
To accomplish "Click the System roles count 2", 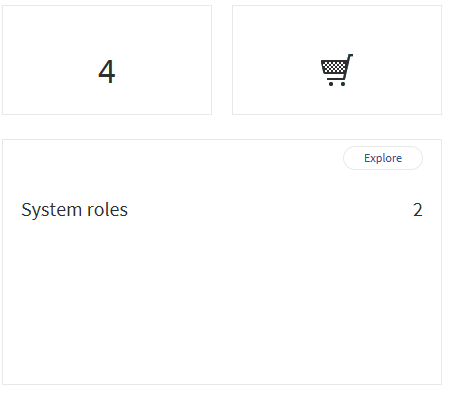I will (418, 210).
